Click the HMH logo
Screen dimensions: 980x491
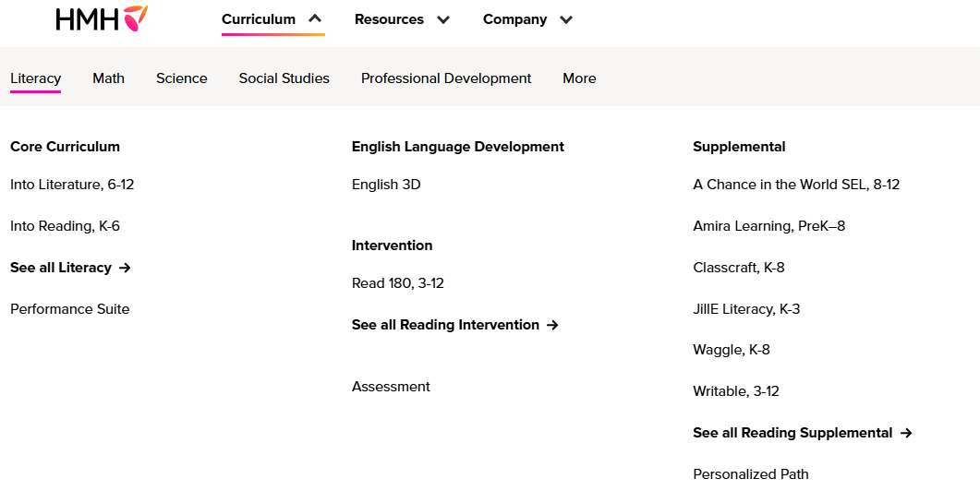pos(102,19)
